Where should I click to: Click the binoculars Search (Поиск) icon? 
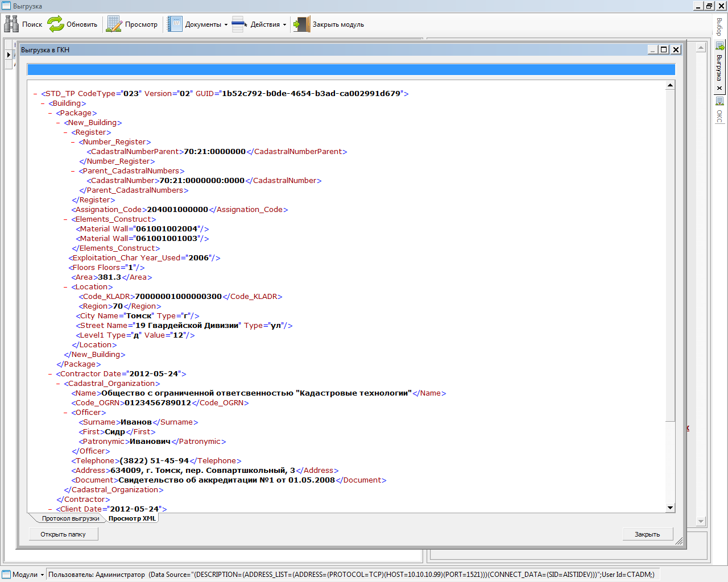click(x=11, y=24)
